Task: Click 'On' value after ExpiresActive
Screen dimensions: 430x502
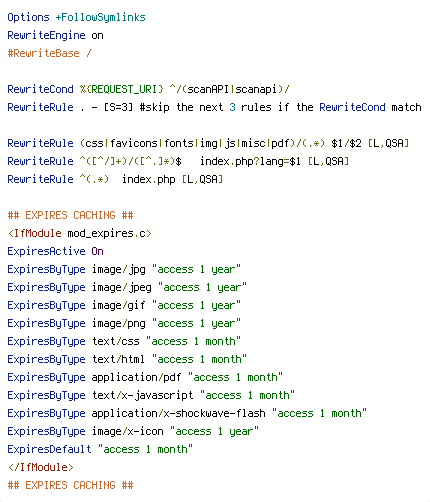Action: 97,251
